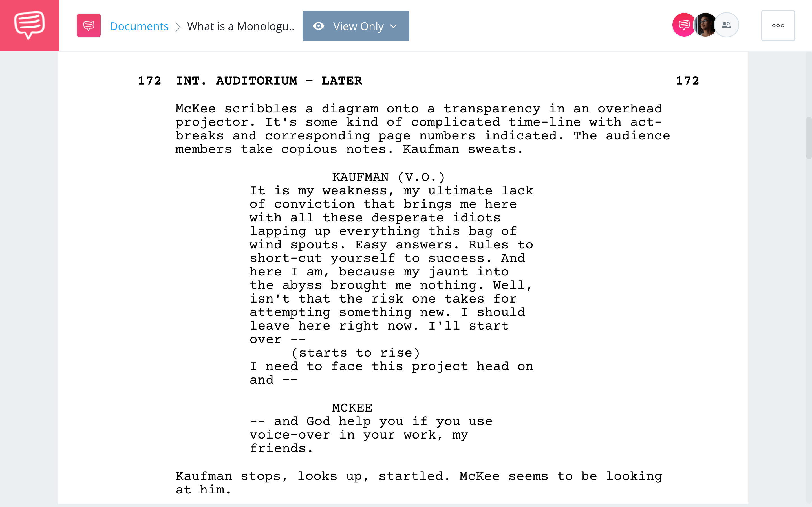
Task: Toggle the View Only access mode
Action: point(356,26)
